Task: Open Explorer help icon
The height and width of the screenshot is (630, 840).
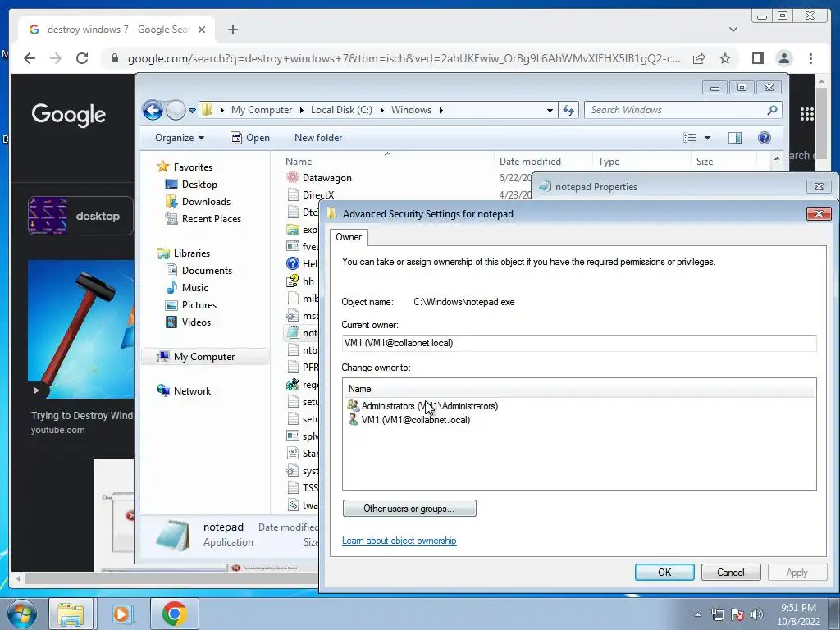Action: click(x=765, y=138)
